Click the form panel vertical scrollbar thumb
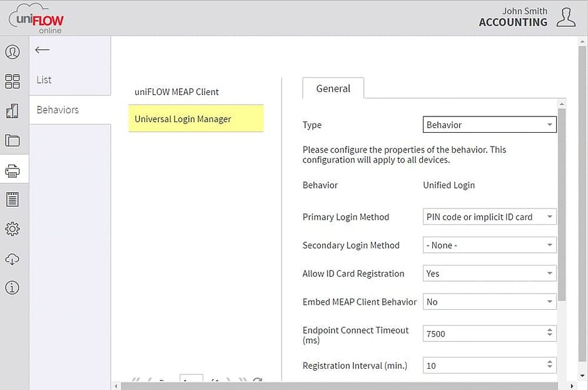The width and height of the screenshot is (588, 390). [561, 205]
